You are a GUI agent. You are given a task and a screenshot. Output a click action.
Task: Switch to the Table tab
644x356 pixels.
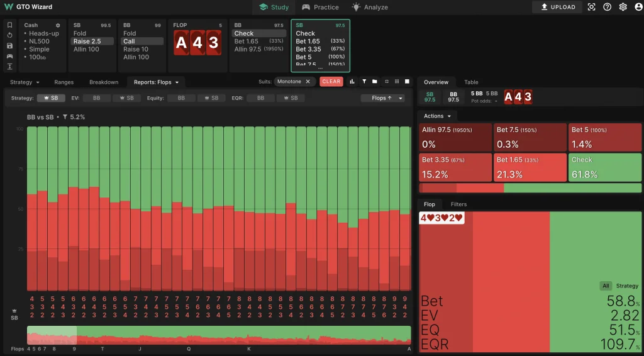pos(471,82)
